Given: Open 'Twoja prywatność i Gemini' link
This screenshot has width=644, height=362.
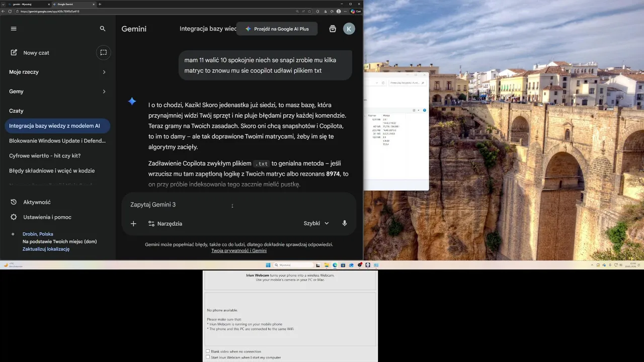Looking at the screenshot, I should (x=239, y=250).
